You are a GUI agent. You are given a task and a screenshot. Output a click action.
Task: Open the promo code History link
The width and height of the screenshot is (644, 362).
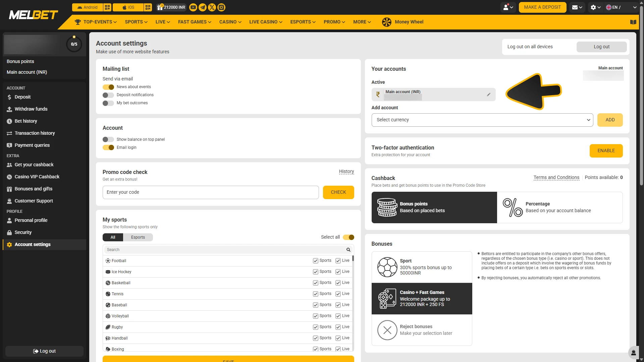(346, 172)
